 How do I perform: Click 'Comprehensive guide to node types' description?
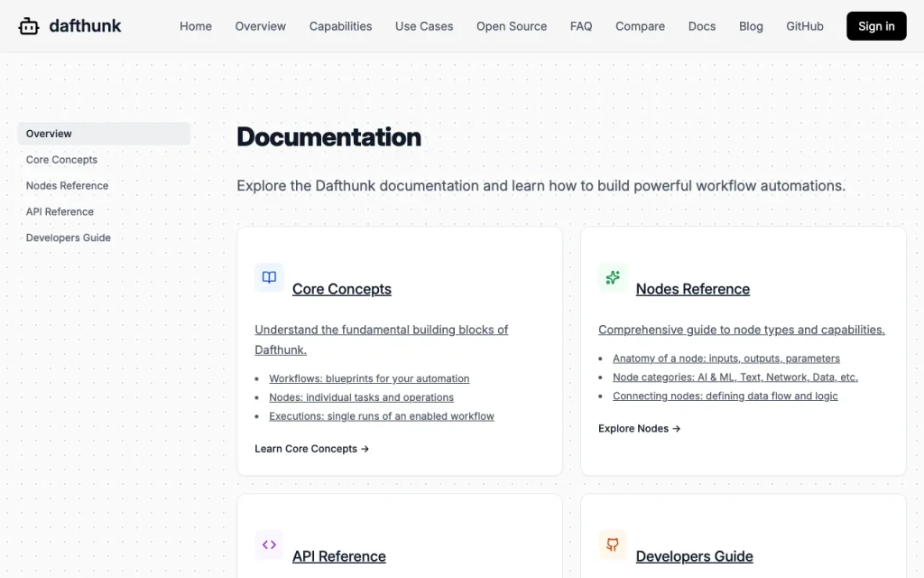[x=742, y=330]
